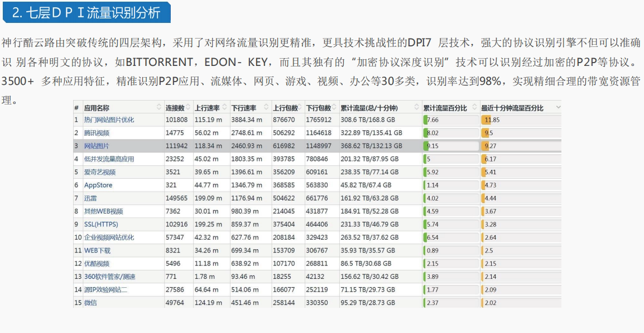Click downlink packets cell 306767
The height and width of the screenshot is (333, 644).
pyautogui.click(x=317, y=250)
